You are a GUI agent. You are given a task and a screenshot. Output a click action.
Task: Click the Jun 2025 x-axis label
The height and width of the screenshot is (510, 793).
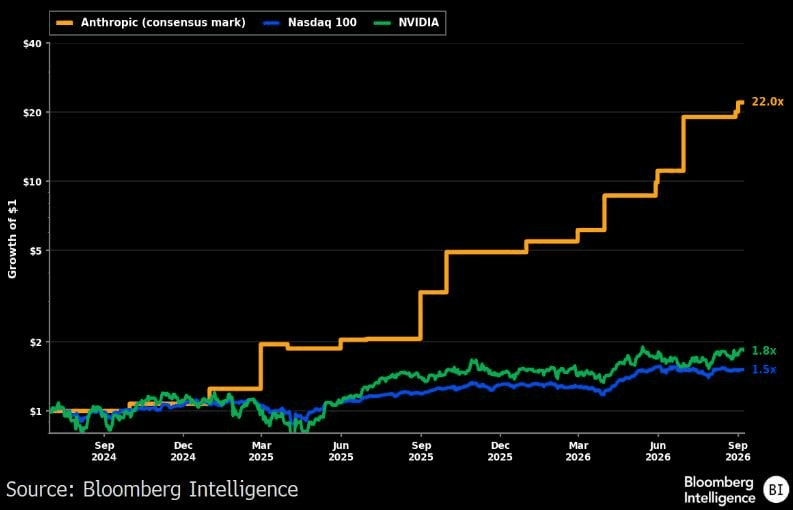(x=341, y=451)
